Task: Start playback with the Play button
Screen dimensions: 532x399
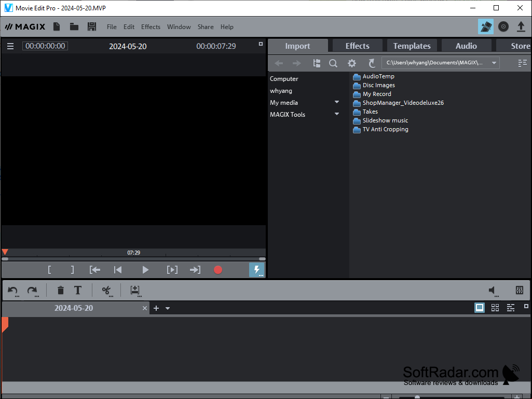Action: [x=145, y=270]
